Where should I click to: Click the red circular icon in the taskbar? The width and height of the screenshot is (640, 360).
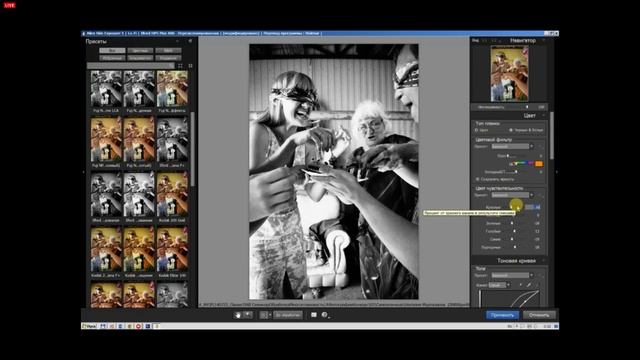138,326
